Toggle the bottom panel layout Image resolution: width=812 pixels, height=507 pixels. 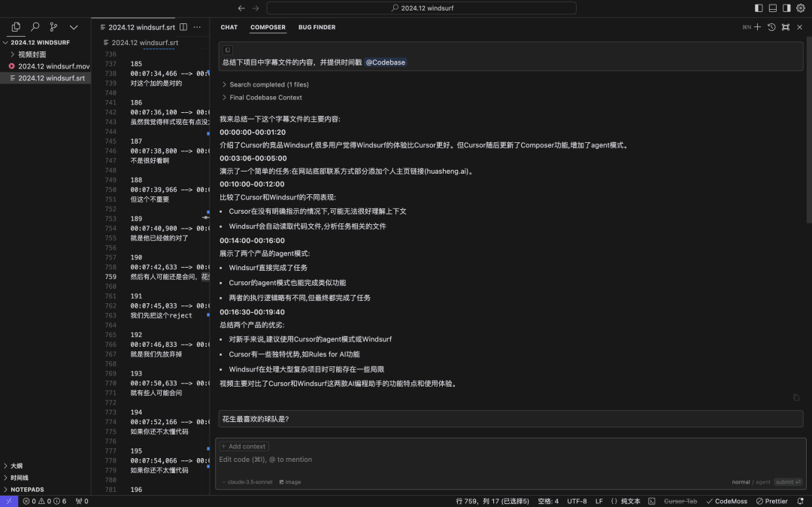pos(772,8)
